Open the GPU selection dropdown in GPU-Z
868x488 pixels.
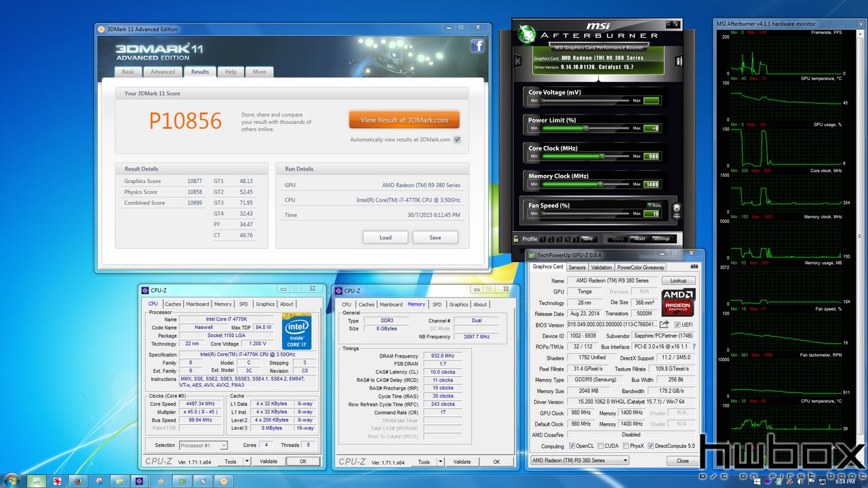pos(580,460)
